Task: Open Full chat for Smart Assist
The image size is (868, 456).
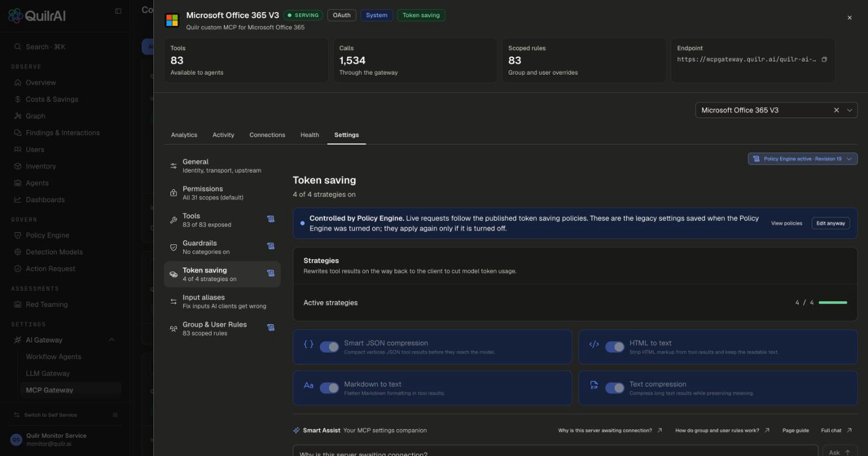Action: pos(836,430)
